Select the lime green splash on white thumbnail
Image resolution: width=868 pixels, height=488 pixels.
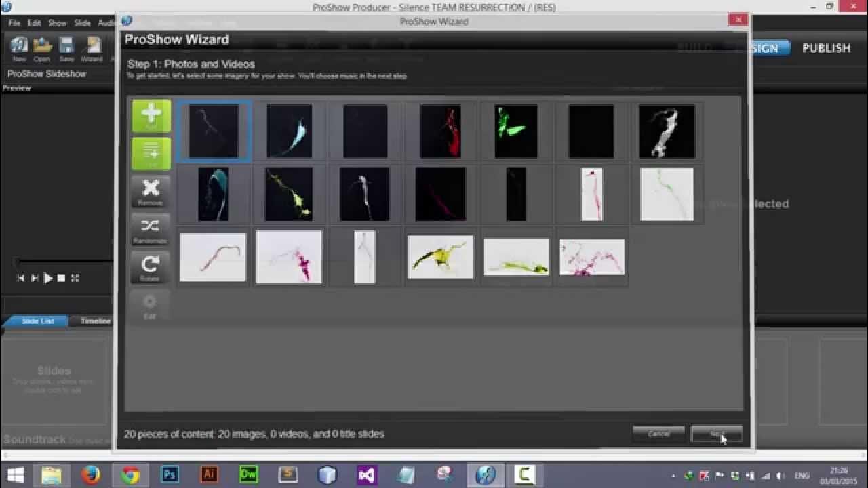pyautogui.click(x=516, y=257)
